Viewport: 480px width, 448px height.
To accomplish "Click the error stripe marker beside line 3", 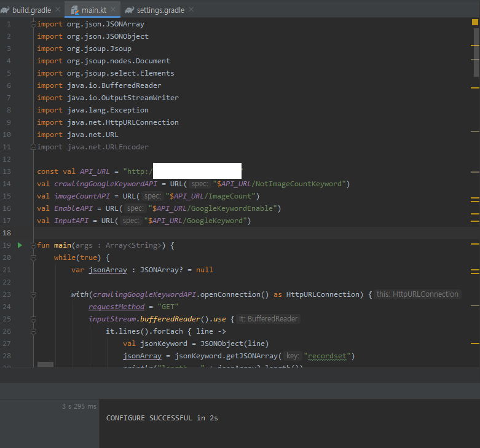I will (475, 45).
